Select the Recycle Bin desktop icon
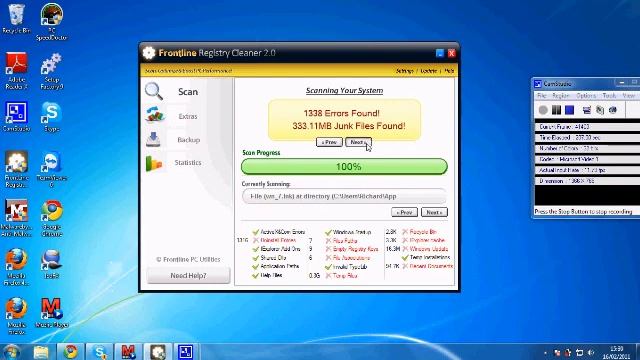Viewport: 640px width, 360px height. [16, 19]
